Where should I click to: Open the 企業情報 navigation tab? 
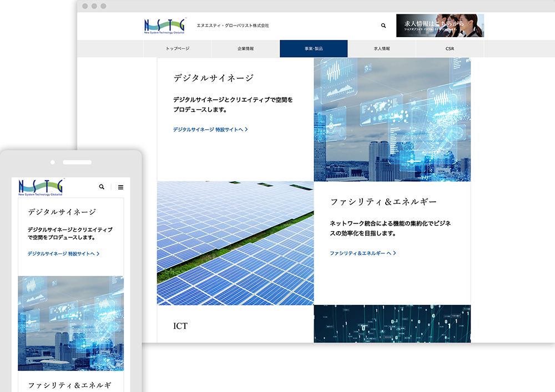point(245,49)
